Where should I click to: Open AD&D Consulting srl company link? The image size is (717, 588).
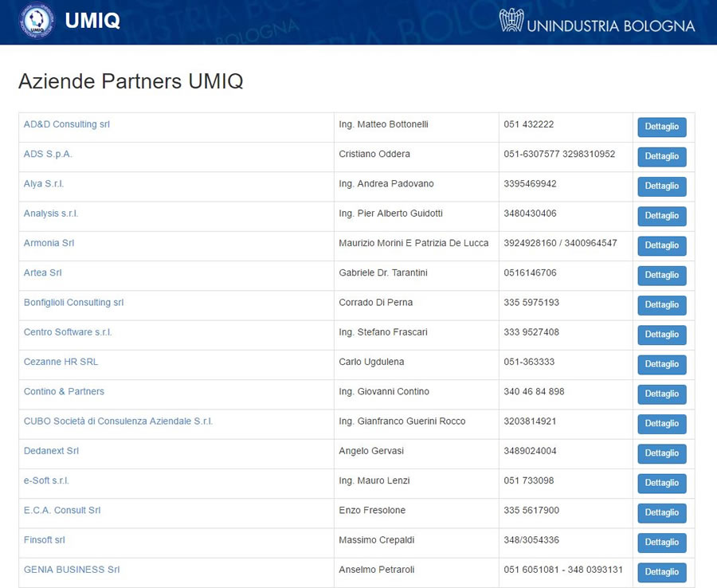click(x=67, y=124)
